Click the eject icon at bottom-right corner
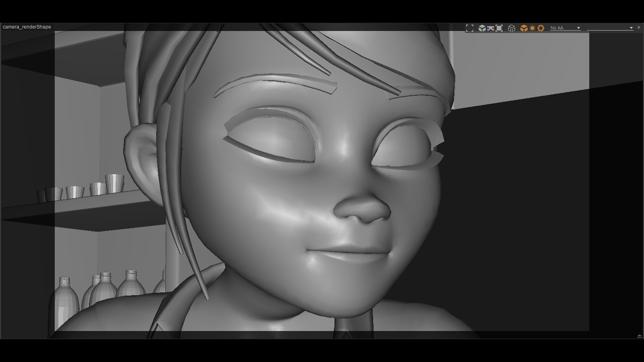The width and height of the screenshot is (644, 362). pos(639,336)
